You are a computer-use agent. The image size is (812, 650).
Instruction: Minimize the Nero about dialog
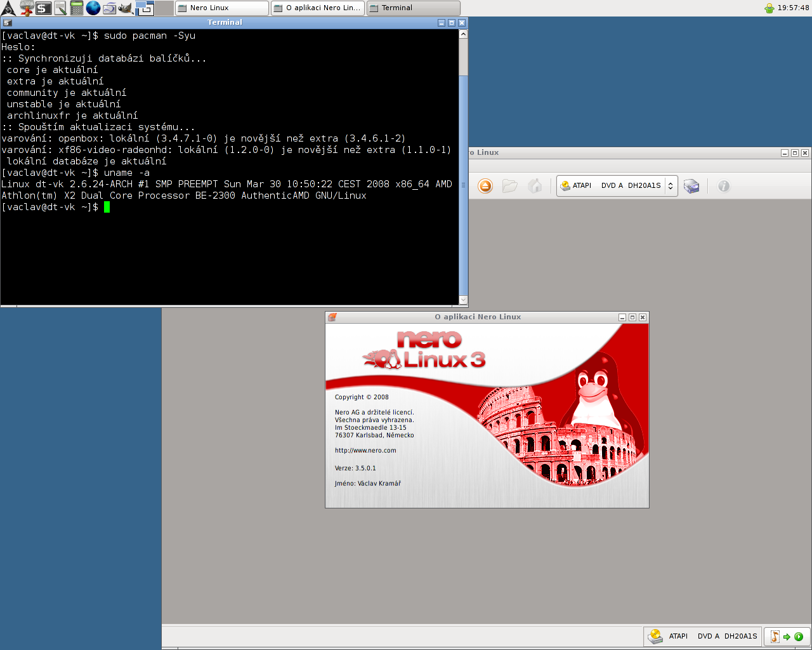pos(622,317)
